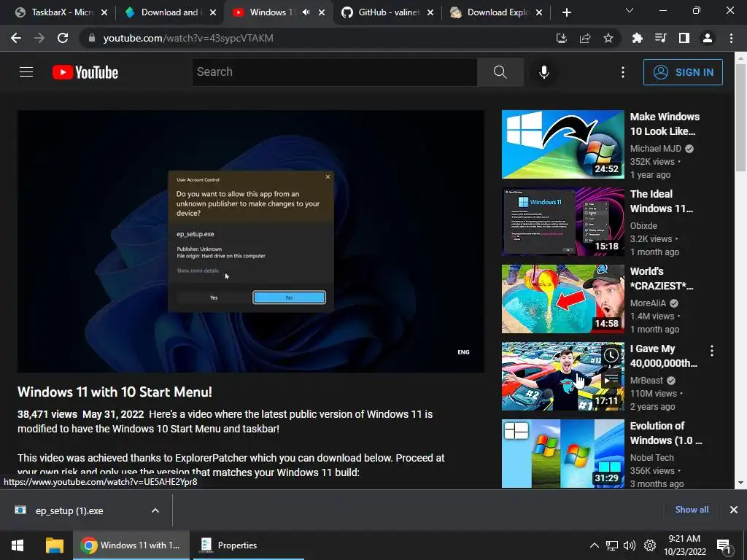Open Make Windows 10 Look Like thumbnail

tap(562, 144)
